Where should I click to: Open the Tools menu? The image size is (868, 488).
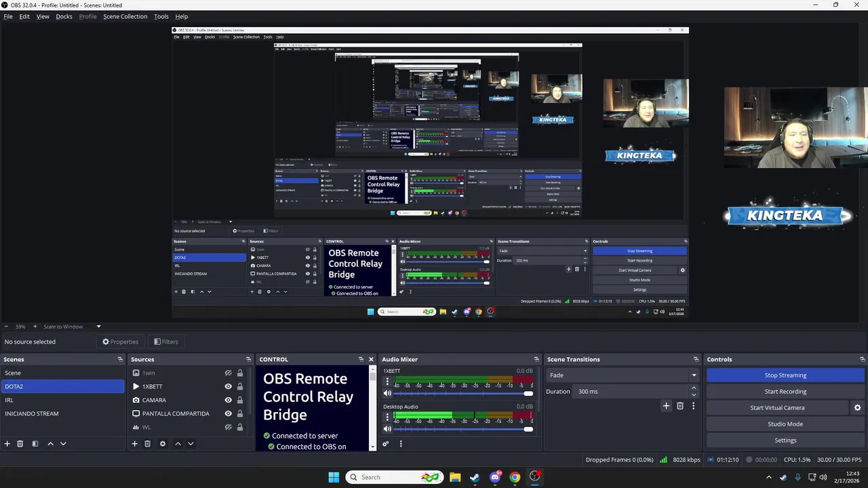[161, 16]
